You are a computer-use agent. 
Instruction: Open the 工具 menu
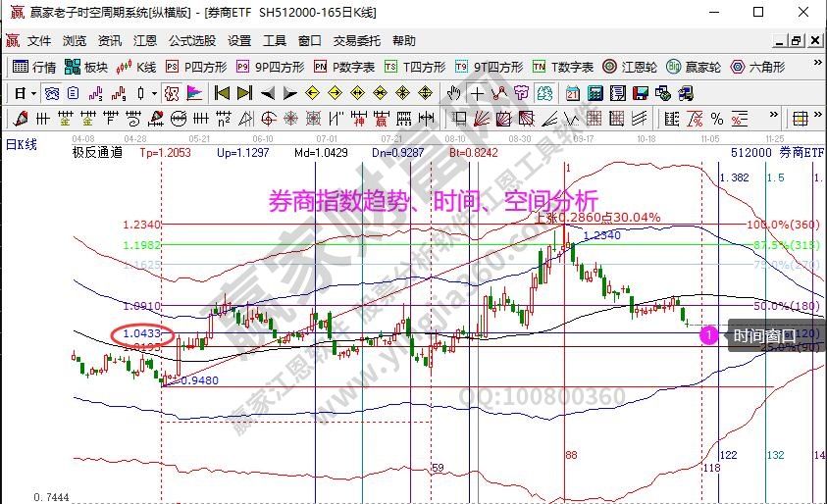coord(275,40)
